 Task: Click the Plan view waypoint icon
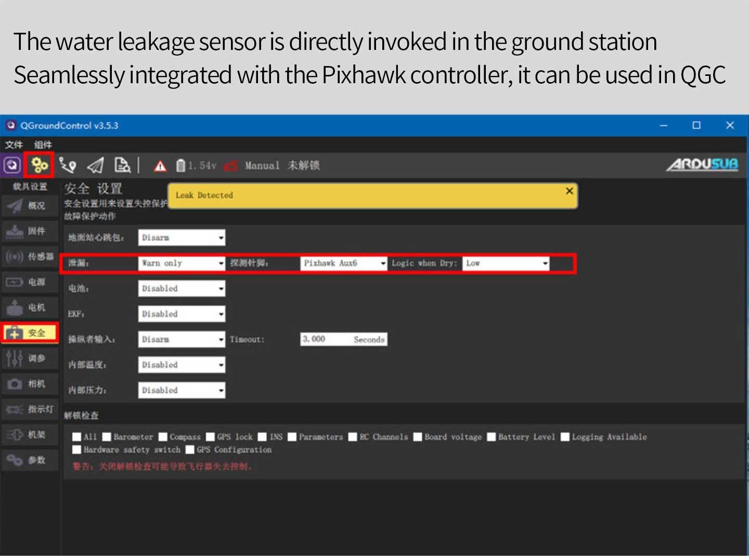pyautogui.click(x=68, y=165)
